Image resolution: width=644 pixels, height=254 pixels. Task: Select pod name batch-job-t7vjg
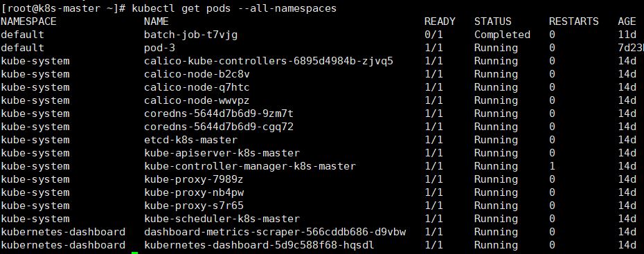pyautogui.click(x=191, y=35)
